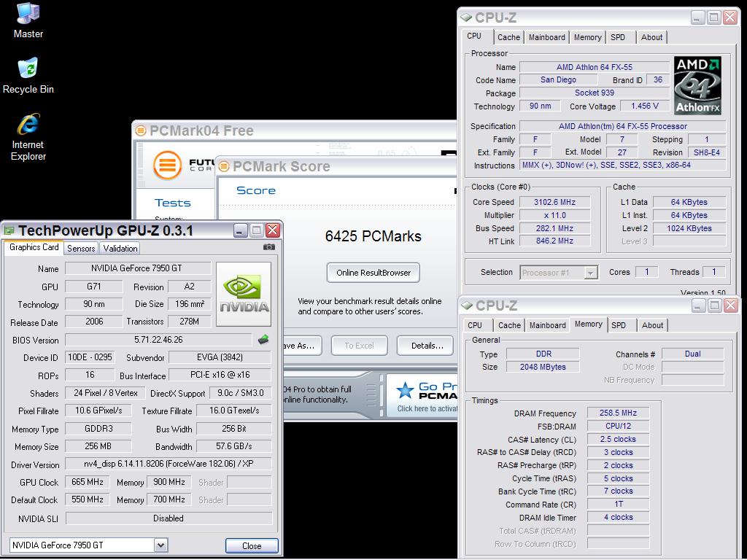Click the AMD Athlon FX logo in CPU-Z
The height and width of the screenshot is (560, 747).
[697, 86]
